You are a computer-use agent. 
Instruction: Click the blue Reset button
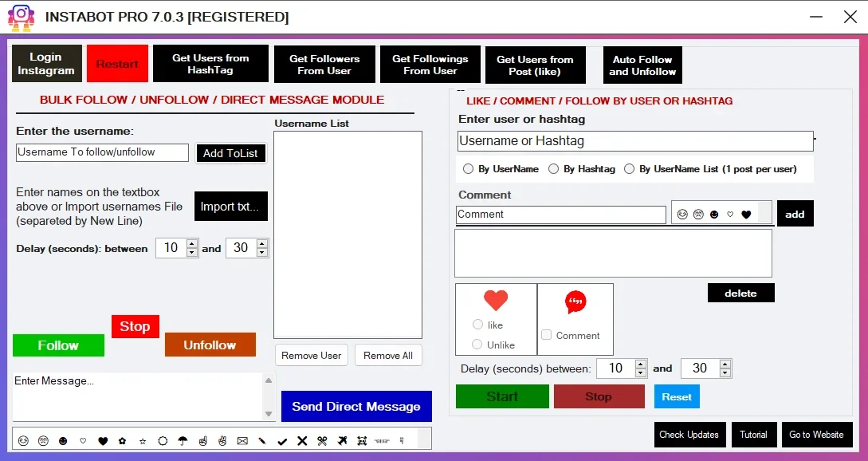pos(677,396)
